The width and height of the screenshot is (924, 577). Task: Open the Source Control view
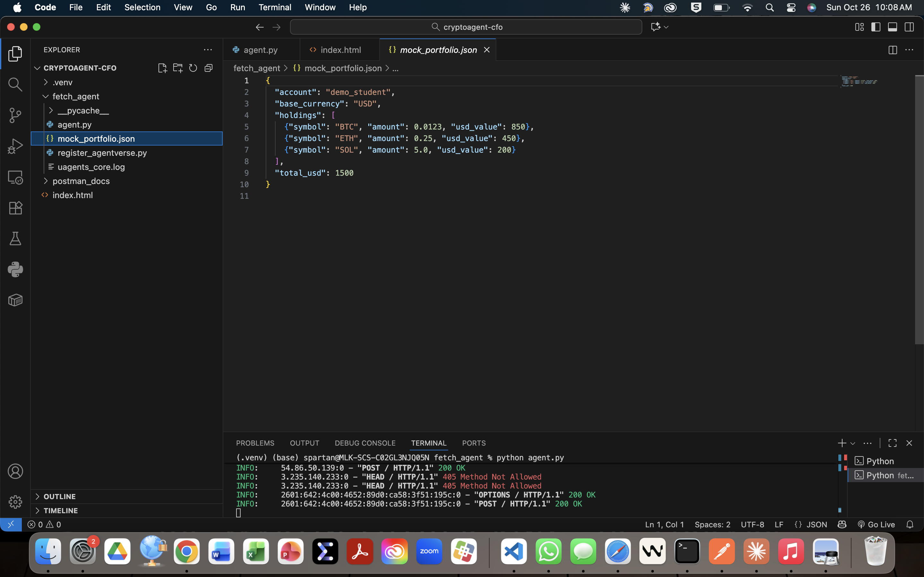pos(15,115)
